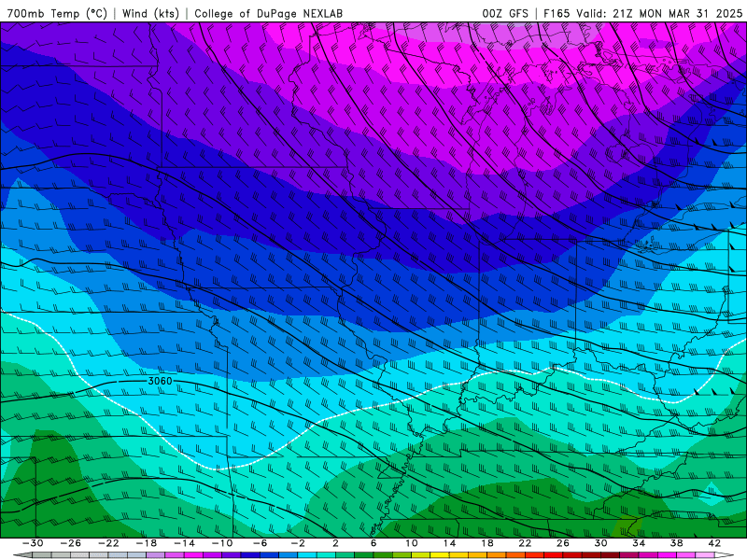Click the -10 color scale label
The height and width of the screenshot is (560, 747).
tap(222, 543)
